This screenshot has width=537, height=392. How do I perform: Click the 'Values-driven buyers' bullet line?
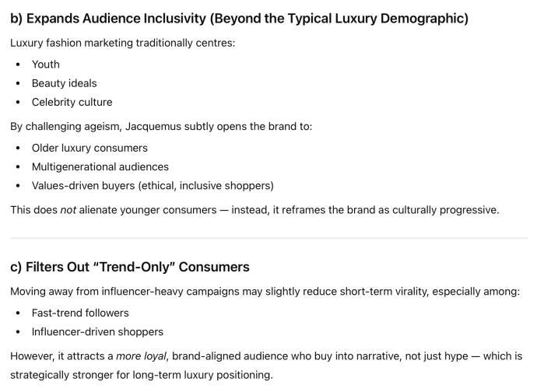point(152,185)
